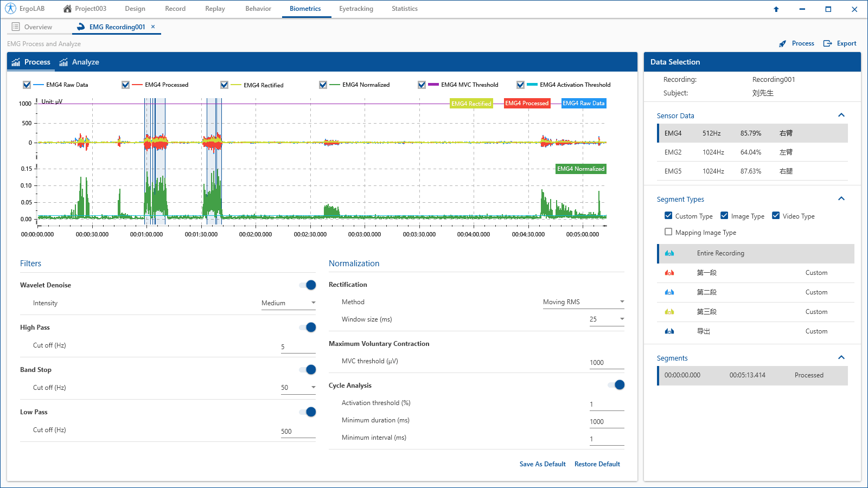The width and height of the screenshot is (868, 488).
Task: Click the Entire Recording segment icon
Action: point(669,253)
